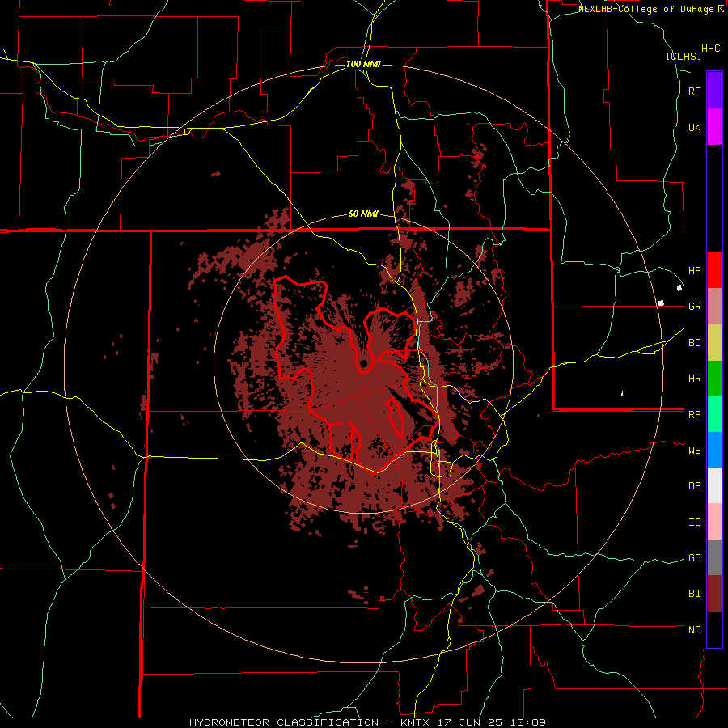The height and width of the screenshot is (728, 728).
Task: Click the BD legend label
Action: pos(695,343)
